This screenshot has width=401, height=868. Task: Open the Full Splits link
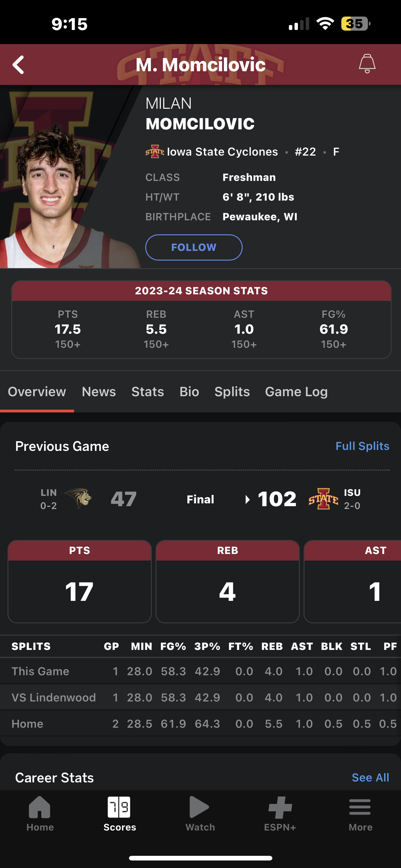pyautogui.click(x=362, y=446)
